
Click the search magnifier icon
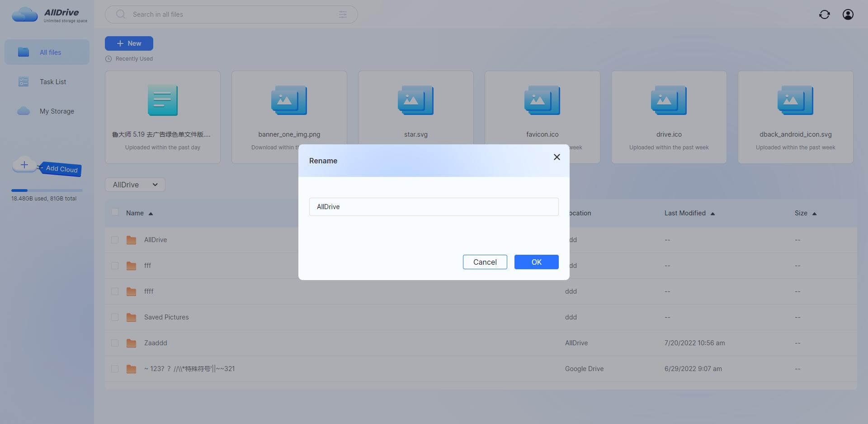tap(121, 14)
